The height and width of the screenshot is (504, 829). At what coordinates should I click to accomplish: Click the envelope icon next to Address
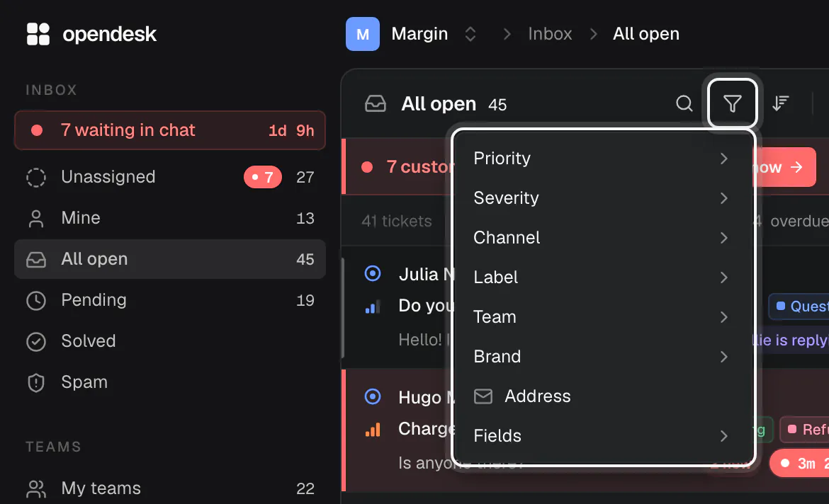483,396
